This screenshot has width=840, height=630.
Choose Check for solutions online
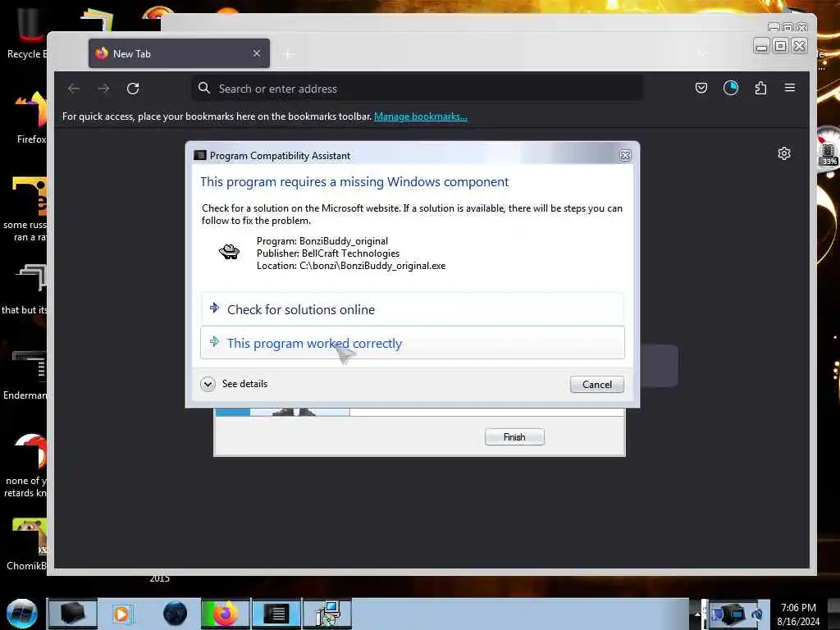tap(413, 309)
